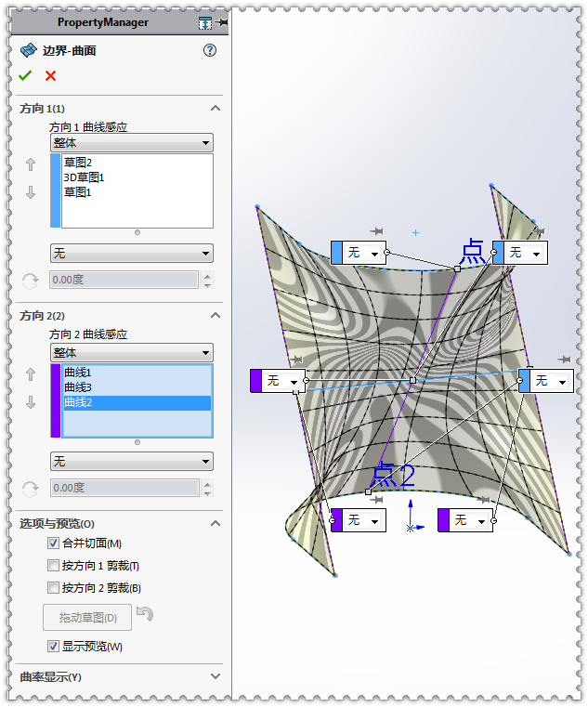
Task: Click the green checkmark to confirm
Action: click(x=25, y=75)
